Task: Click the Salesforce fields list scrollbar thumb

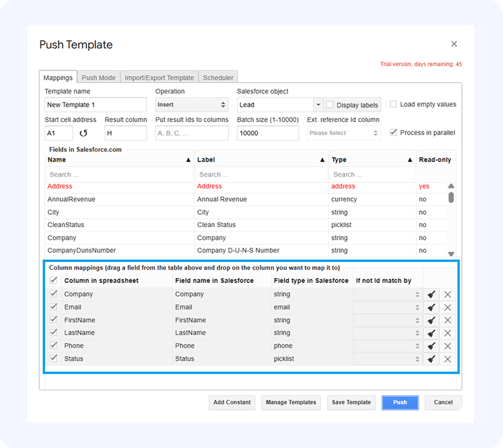Action: pos(451,198)
